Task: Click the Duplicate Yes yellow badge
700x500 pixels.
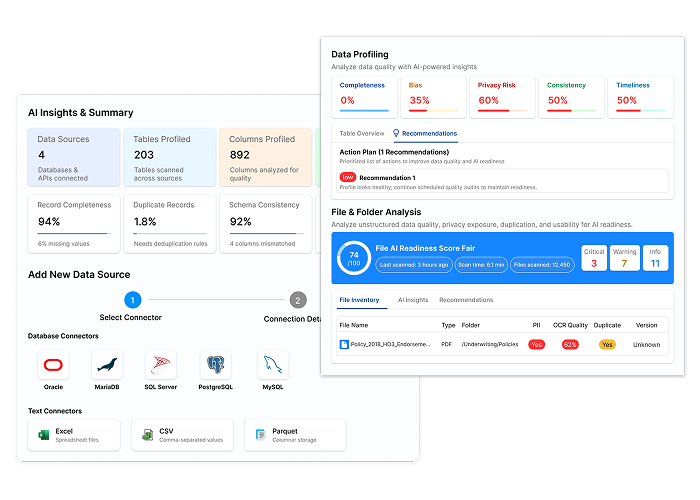Action: pyautogui.click(x=607, y=344)
